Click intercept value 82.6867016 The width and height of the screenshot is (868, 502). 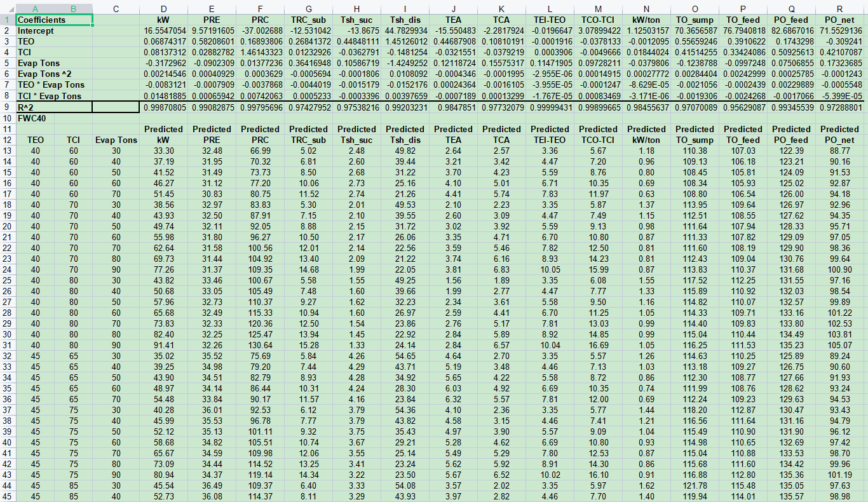pos(791,31)
